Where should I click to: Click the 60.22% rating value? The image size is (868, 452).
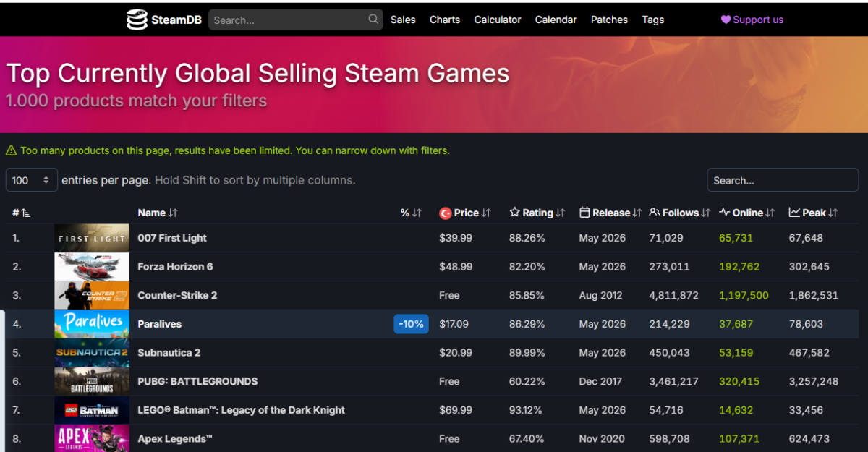point(527,381)
